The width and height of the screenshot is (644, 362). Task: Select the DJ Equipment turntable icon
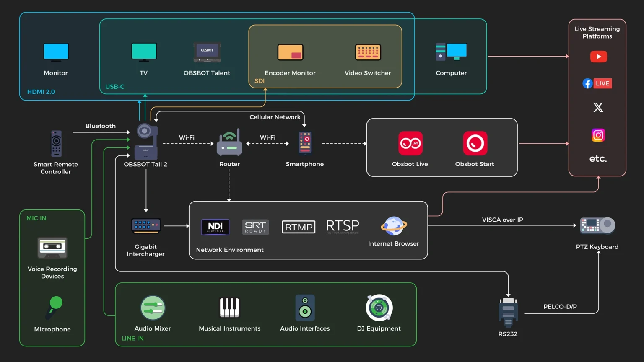(379, 308)
